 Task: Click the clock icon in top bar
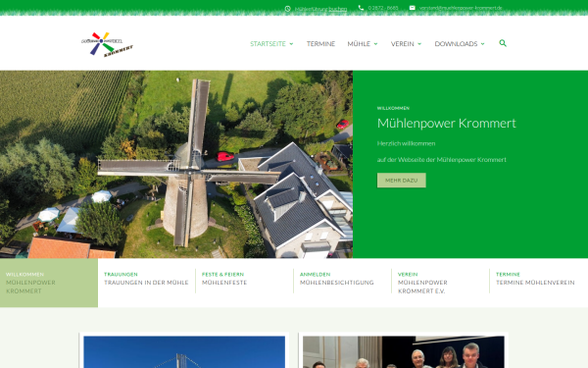(287, 9)
